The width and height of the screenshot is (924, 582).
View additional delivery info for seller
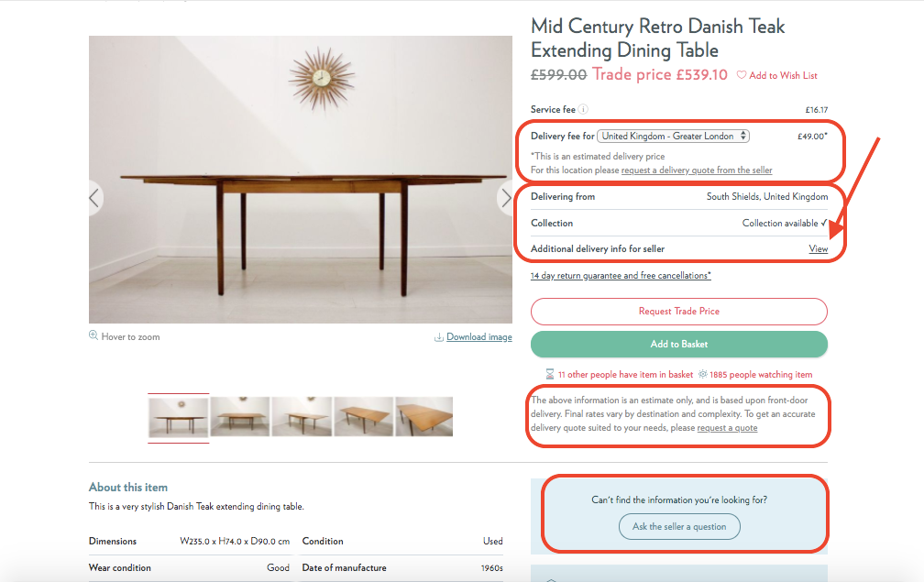coord(818,248)
